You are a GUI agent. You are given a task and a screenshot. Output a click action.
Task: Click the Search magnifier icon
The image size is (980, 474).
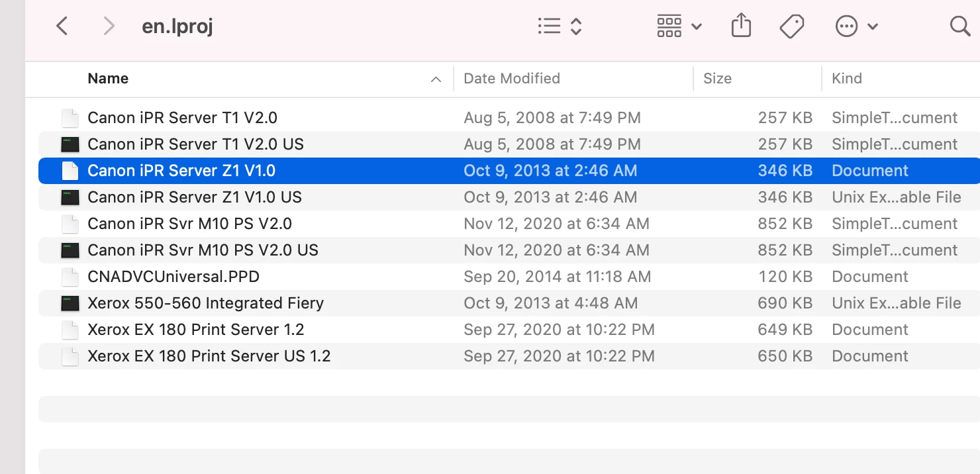click(959, 26)
